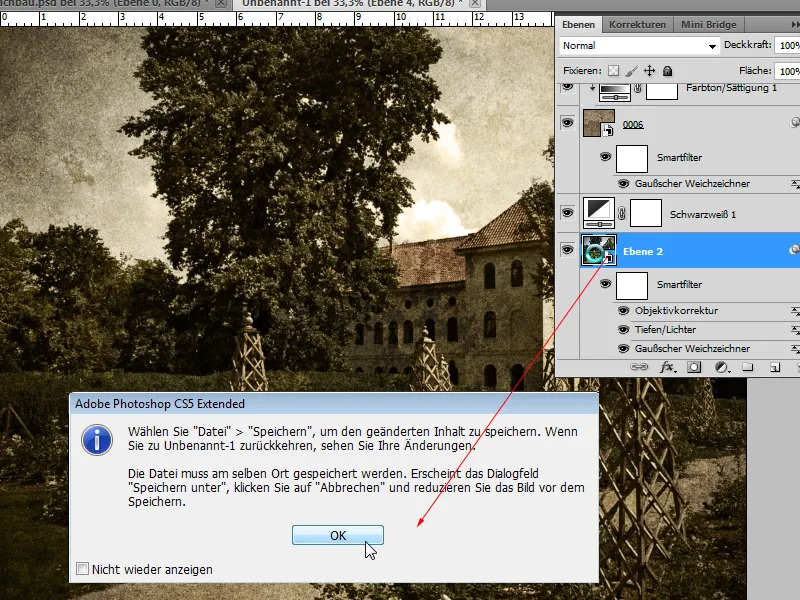The height and width of the screenshot is (600, 800).
Task: Check the 'Nicht wieder anzeigen' checkbox
Action: [82, 568]
